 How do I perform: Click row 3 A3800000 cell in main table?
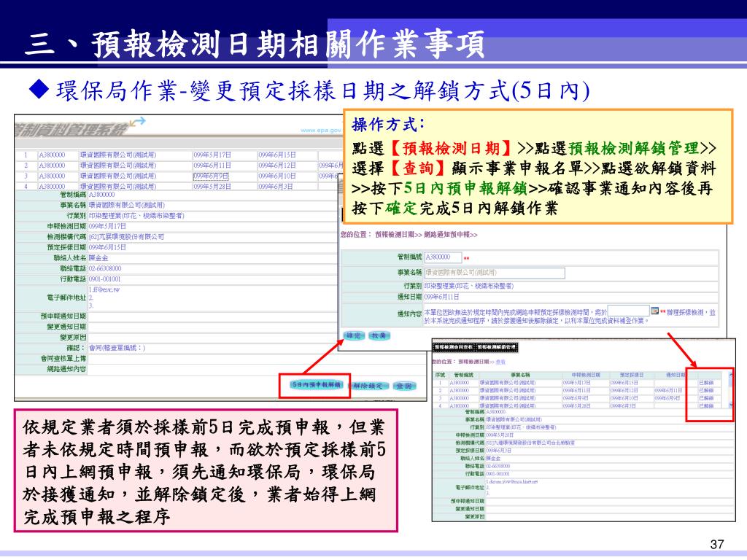[x=52, y=176]
